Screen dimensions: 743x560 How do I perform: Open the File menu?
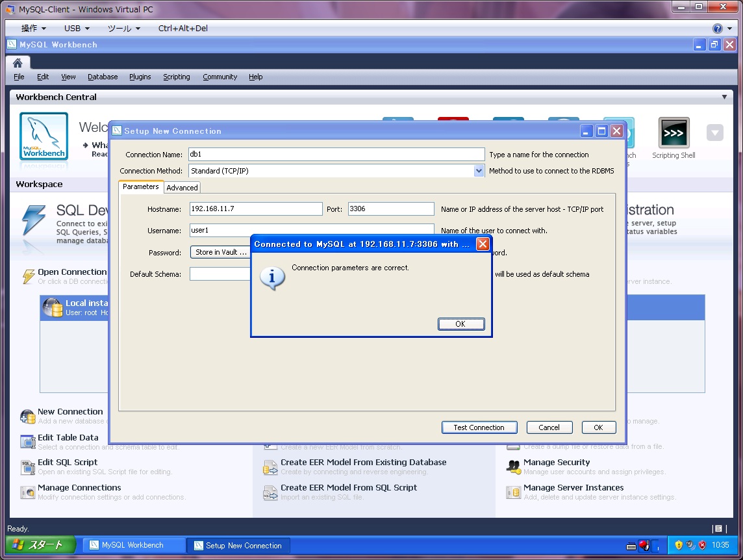click(x=19, y=77)
